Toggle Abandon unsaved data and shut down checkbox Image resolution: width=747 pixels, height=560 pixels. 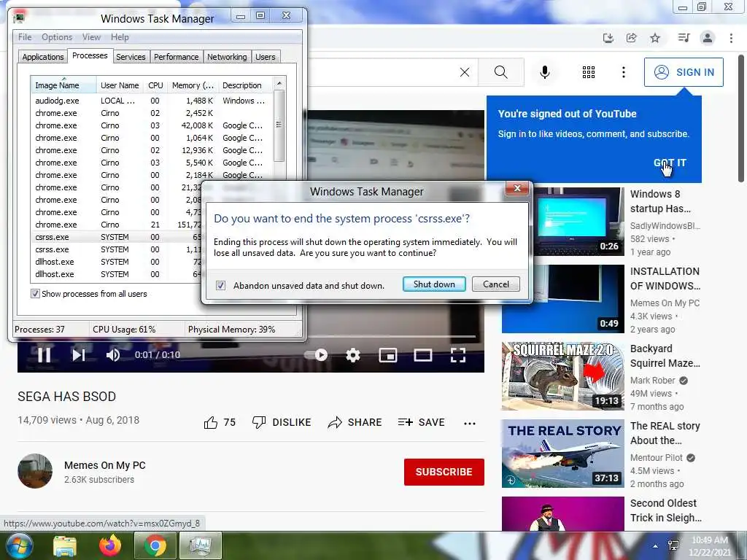click(x=220, y=286)
